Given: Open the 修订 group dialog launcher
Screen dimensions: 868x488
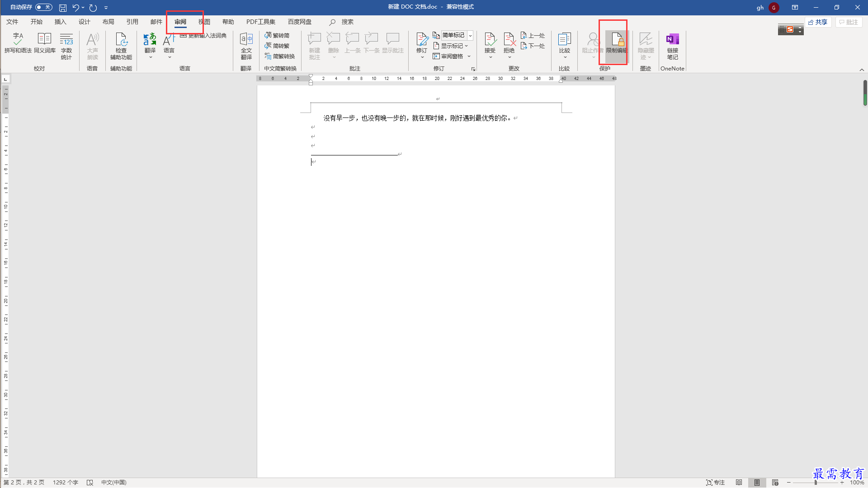Looking at the screenshot, I should pos(473,69).
